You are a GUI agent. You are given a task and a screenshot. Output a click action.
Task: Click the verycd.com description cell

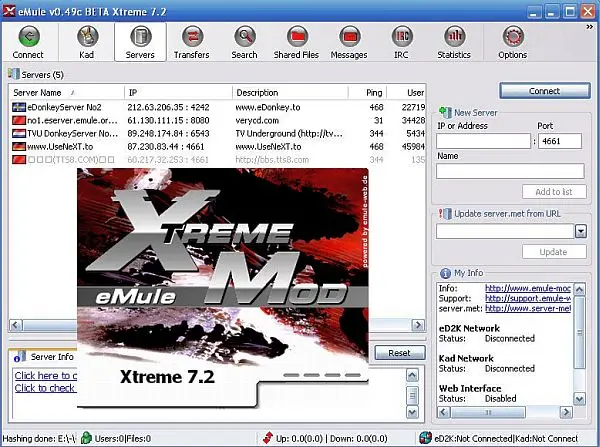(257, 121)
